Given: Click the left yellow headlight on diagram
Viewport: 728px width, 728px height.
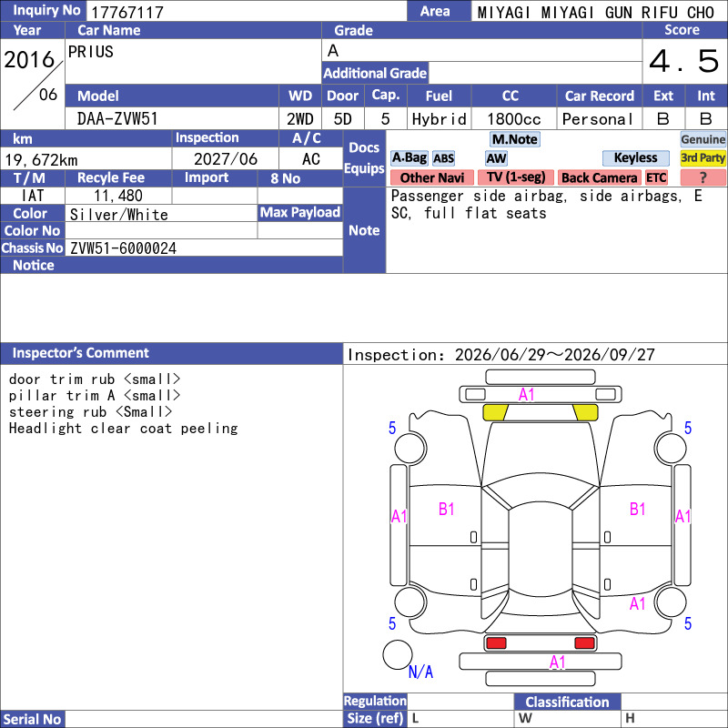Looking at the screenshot, I should [x=495, y=412].
